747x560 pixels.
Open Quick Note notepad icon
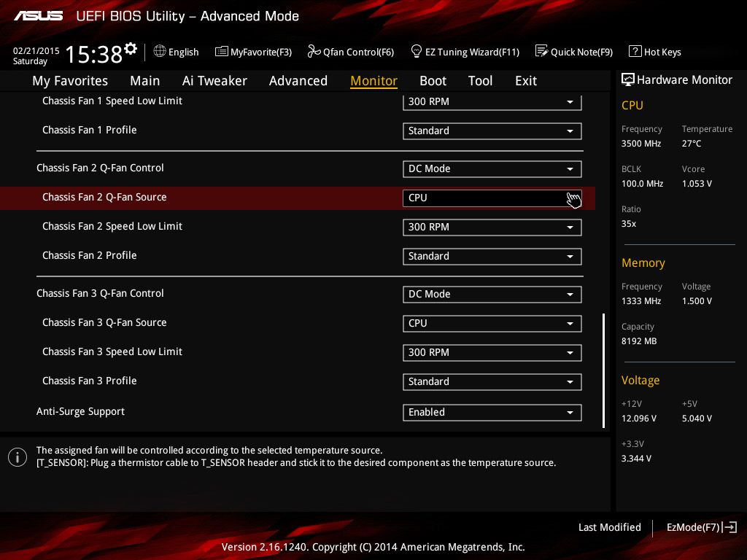tap(541, 51)
